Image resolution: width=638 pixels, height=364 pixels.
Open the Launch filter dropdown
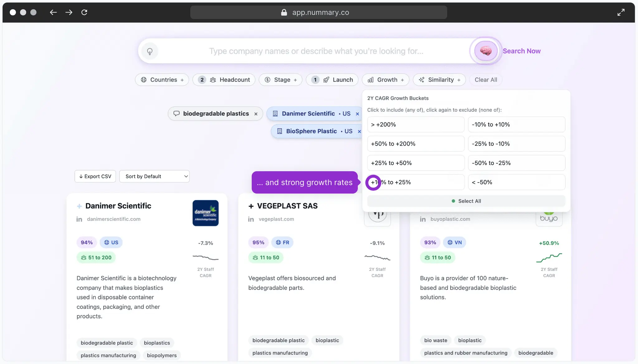(x=332, y=80)
